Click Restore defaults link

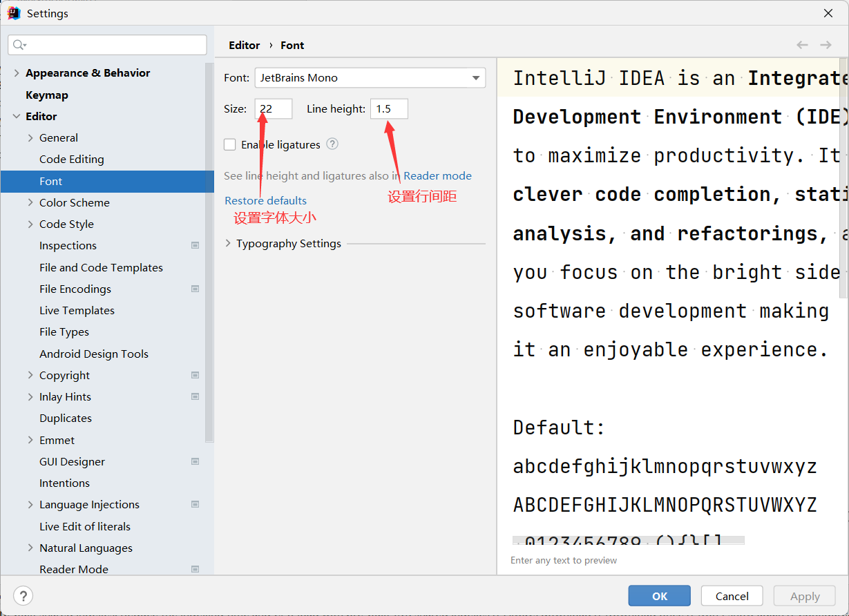tap(266, 200)
